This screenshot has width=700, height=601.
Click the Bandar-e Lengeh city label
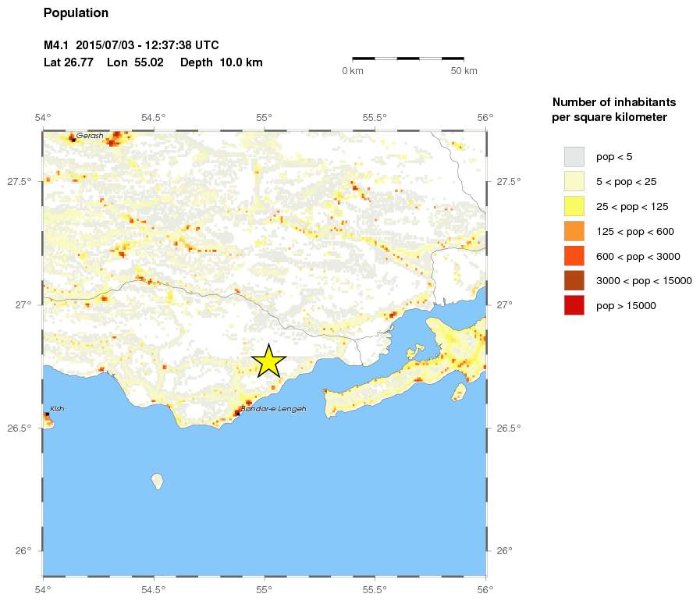[x=273, y=409]
